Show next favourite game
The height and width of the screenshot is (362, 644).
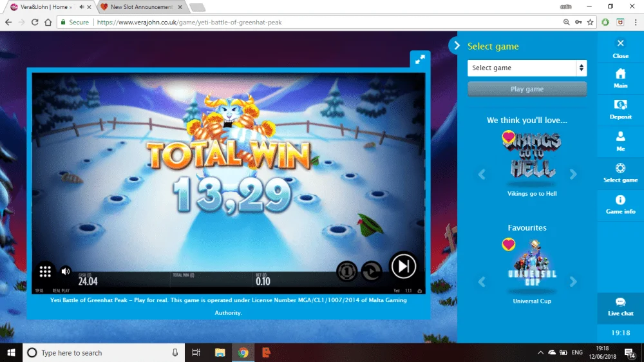(573, 282)
